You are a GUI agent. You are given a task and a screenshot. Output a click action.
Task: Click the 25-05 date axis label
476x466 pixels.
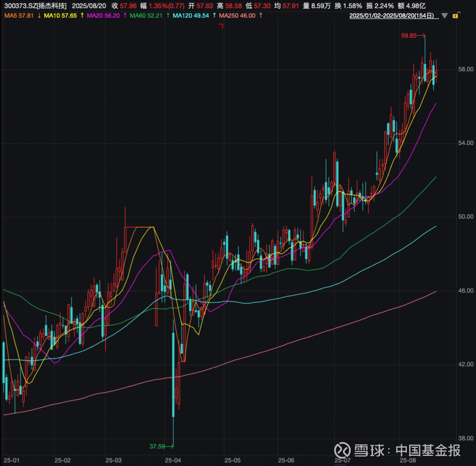coord(232,461)
